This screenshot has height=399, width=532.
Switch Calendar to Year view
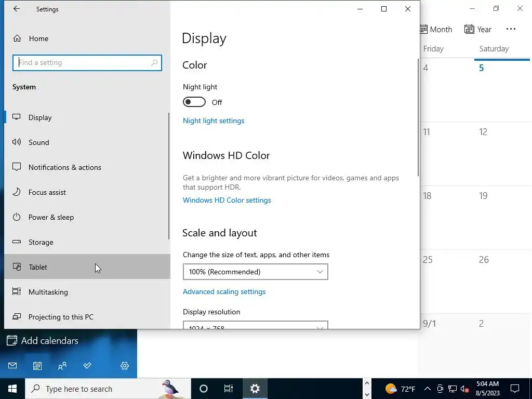click(478, 29)
